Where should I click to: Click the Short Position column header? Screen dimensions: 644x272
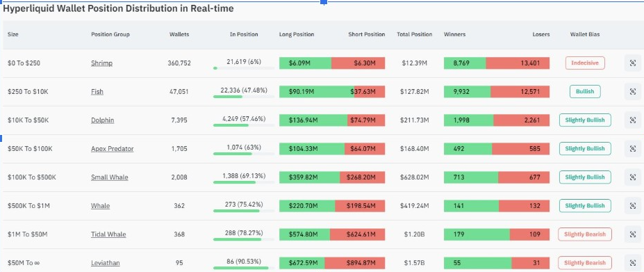367,35
